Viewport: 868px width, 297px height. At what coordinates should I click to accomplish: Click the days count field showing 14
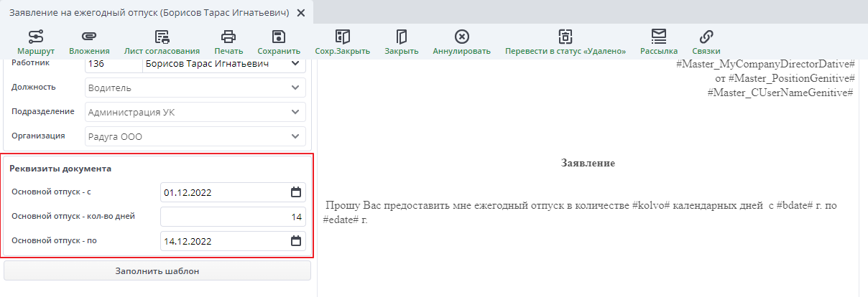234,217
